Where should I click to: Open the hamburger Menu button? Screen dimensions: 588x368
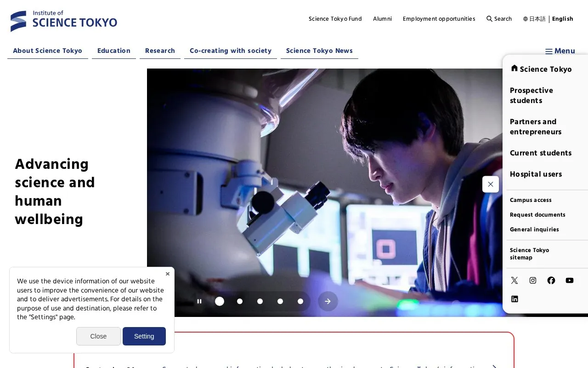coord(560,51)
